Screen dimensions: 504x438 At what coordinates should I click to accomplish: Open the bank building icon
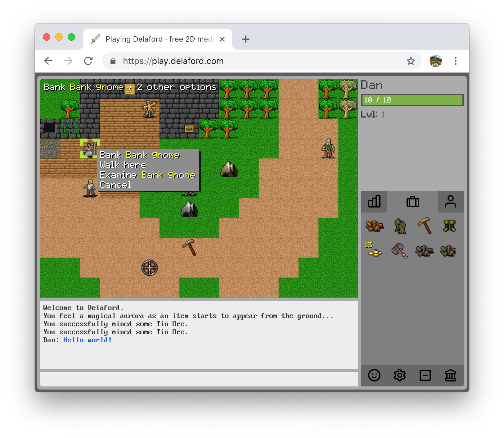point(451,375)
